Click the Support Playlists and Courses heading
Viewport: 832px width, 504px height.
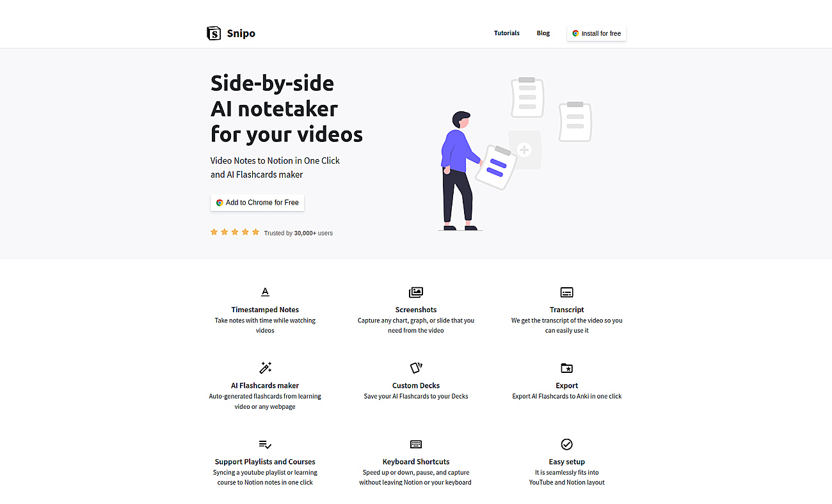pos(265,462)
